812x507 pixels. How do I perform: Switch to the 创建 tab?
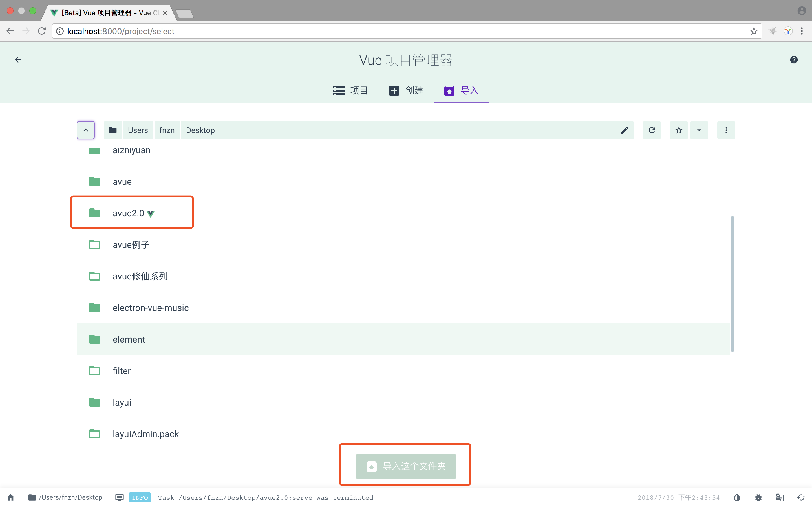coord(406,90)
